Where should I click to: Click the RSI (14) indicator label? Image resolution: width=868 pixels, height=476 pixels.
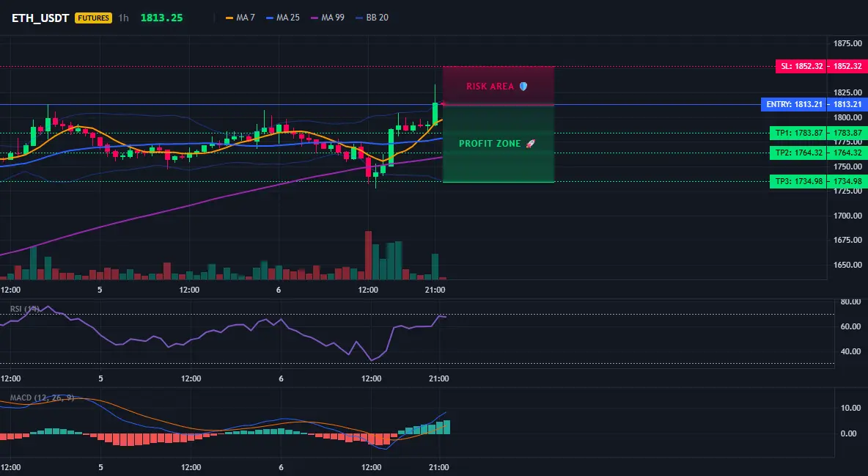pyautogui.click(x=24, y=309)
